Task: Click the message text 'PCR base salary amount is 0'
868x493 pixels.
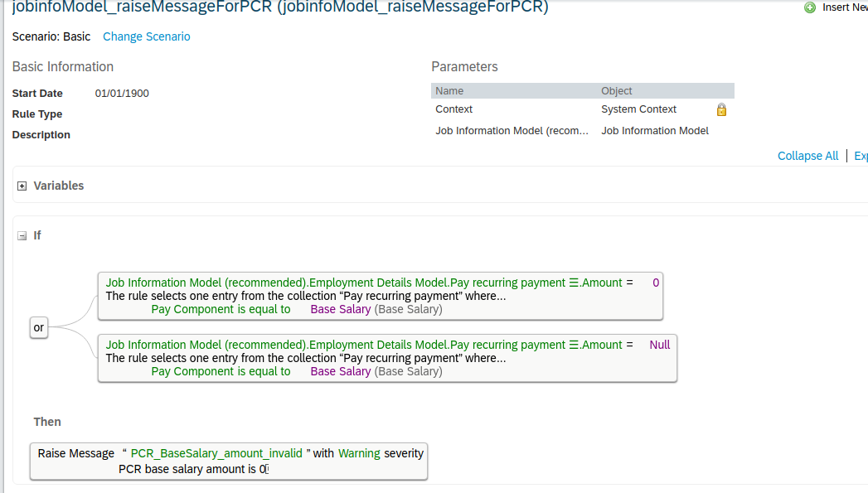Action: pyautogui.click(x=192, y=469)
